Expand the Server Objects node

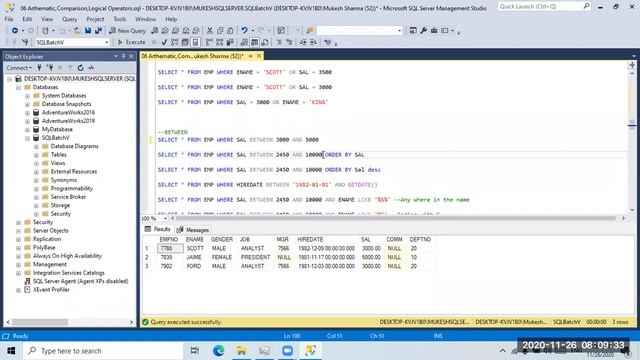pos(18,231)
